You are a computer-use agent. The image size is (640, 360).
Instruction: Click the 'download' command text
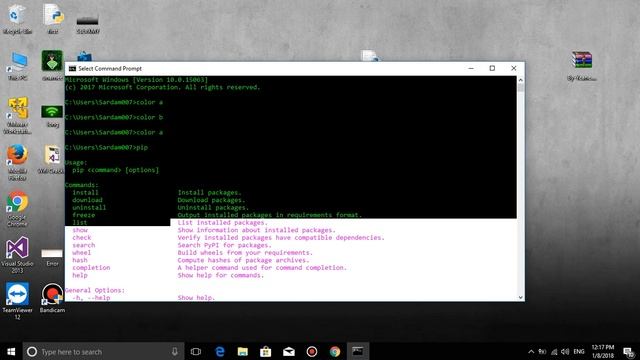click(87, 200)
